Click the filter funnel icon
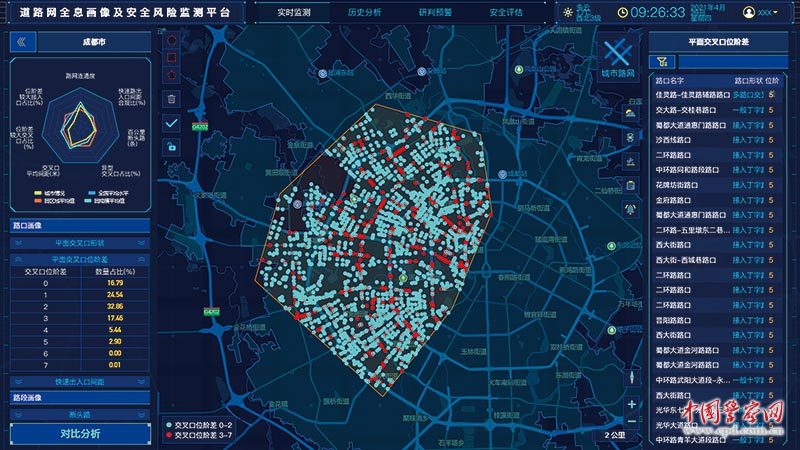Viewport: 800px width, 450px height. tap(662, 62)
